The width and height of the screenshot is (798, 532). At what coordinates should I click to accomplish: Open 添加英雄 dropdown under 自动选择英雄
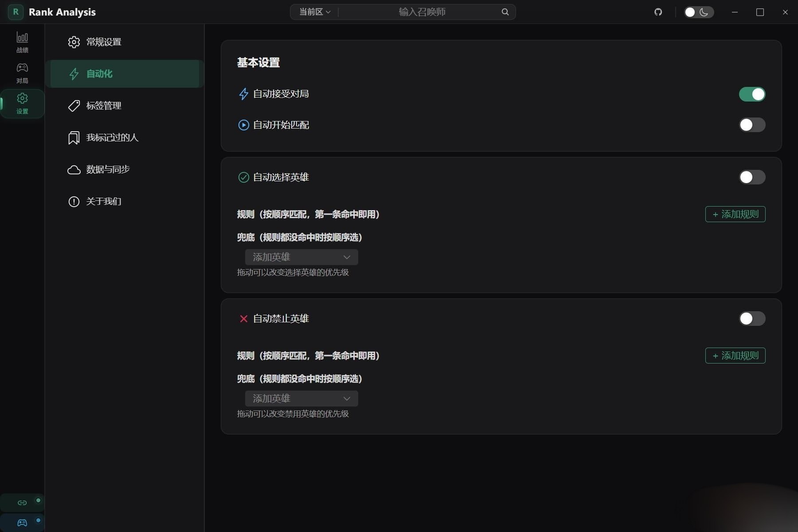301,257
